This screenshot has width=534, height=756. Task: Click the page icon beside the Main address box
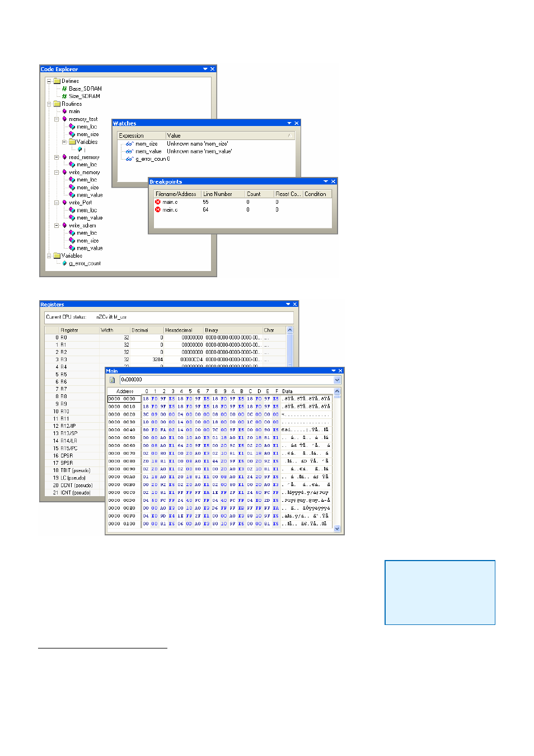tap(112, 380)
